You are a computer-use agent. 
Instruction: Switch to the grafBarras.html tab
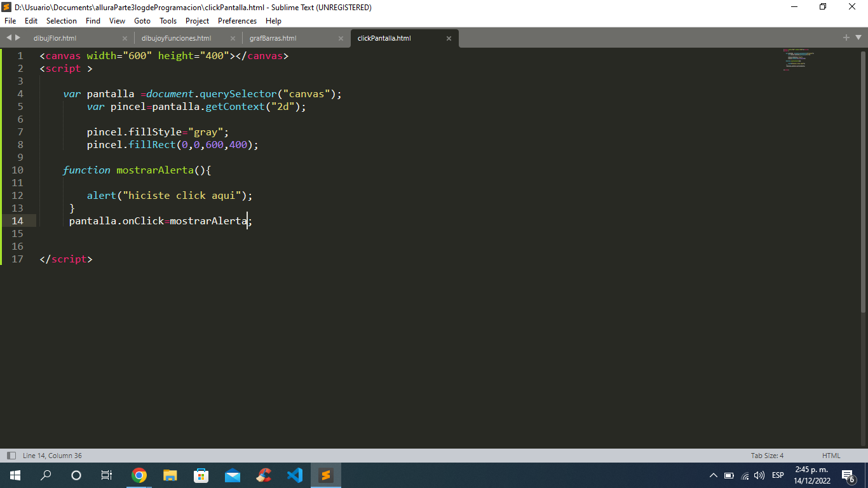pos(295,38)
